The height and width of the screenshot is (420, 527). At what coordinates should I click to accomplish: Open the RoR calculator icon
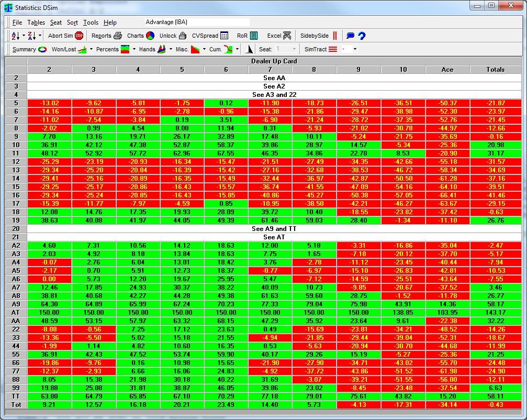click(254, 36)
